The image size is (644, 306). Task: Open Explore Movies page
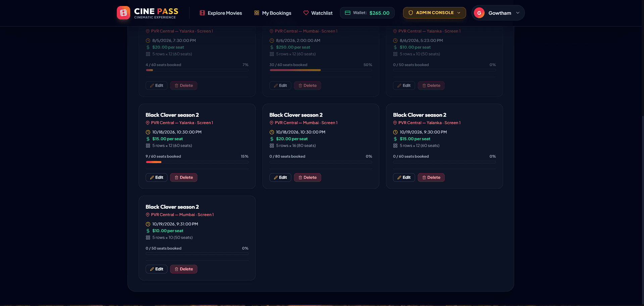tap(221, 13)
